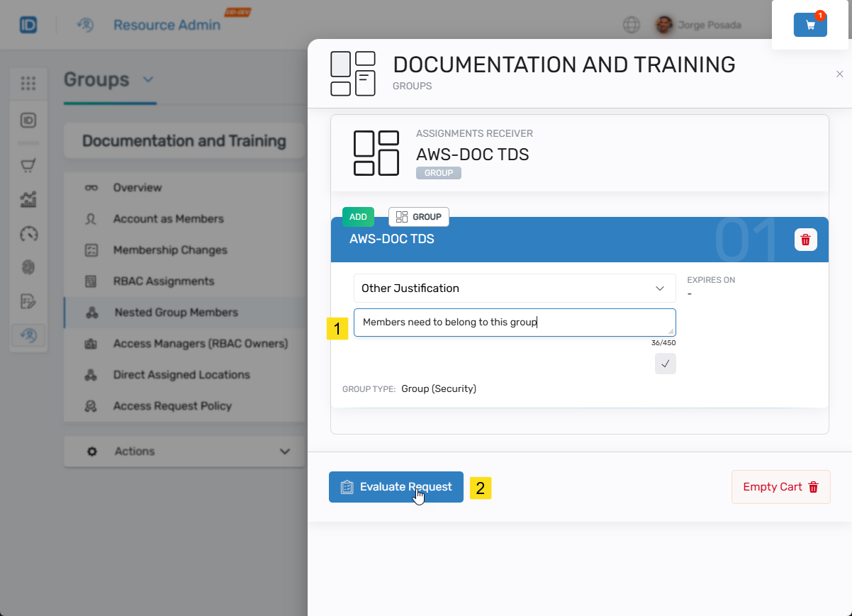Click the checkmark confirm justification button
Image resolution: width=852 pixels, height=616 pixels.
665,364
